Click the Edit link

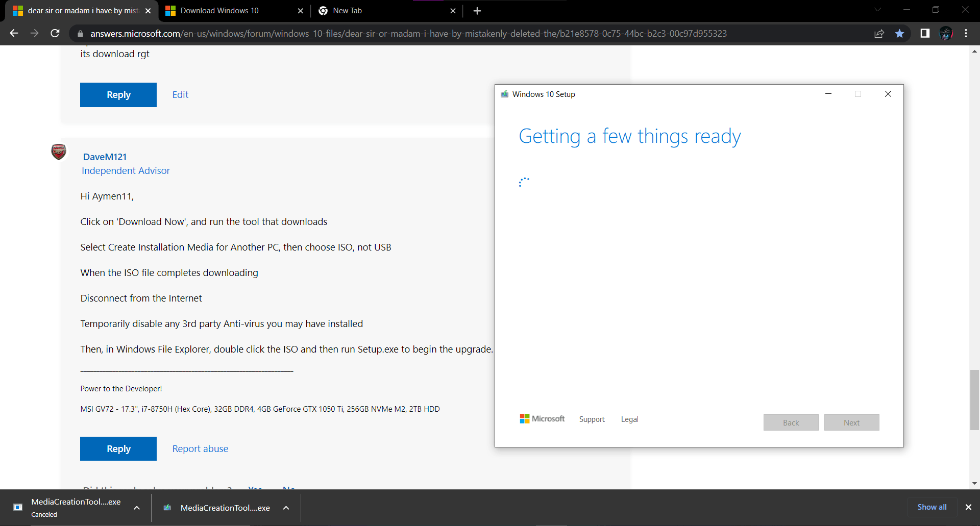(x=180, y=95)
